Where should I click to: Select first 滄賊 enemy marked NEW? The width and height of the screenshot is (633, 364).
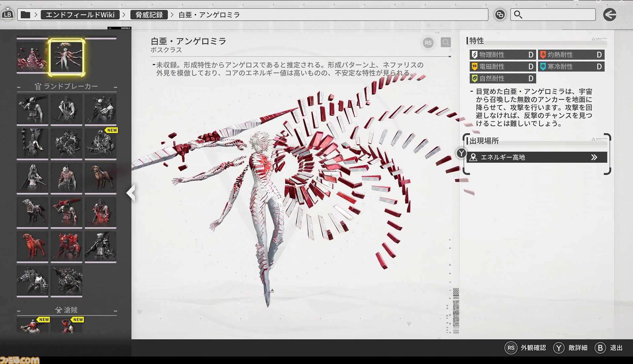coord(32,326)
